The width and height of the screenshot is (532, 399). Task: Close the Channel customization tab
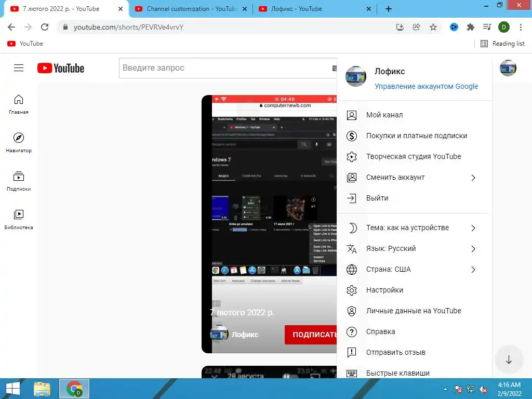click(x=245, y=9)
